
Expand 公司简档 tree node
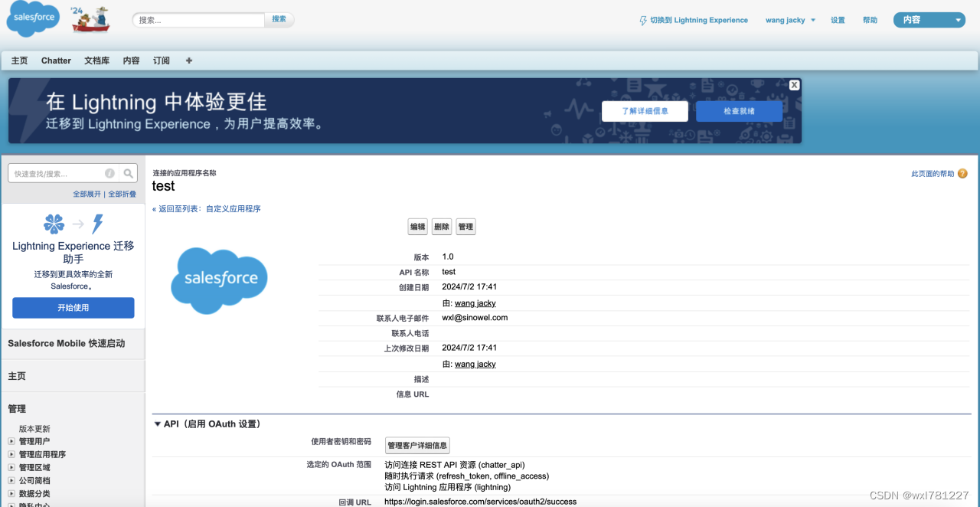[11, 481]
